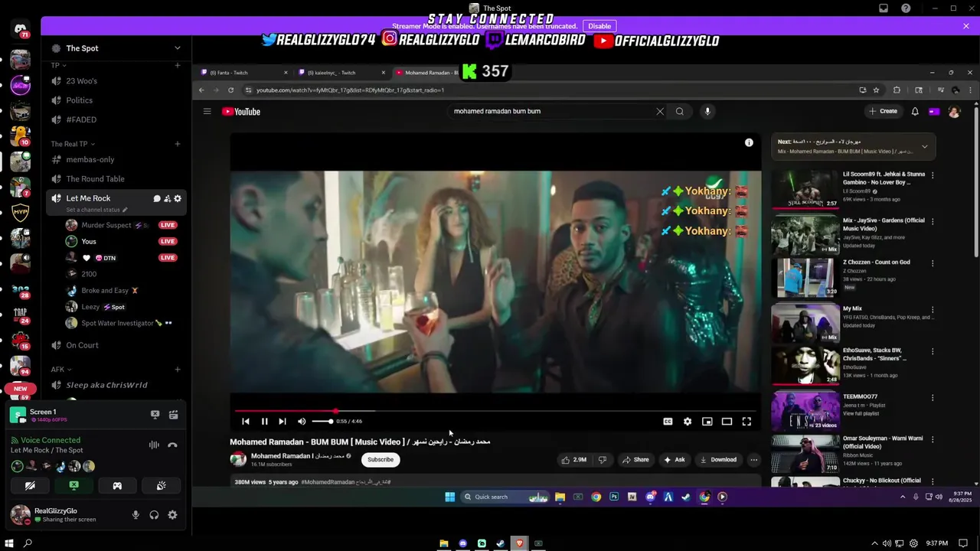The width and height of the screenshot is (980, 551).
Task: Mute the YouTube player volume
Action: (x=302, y=421)
